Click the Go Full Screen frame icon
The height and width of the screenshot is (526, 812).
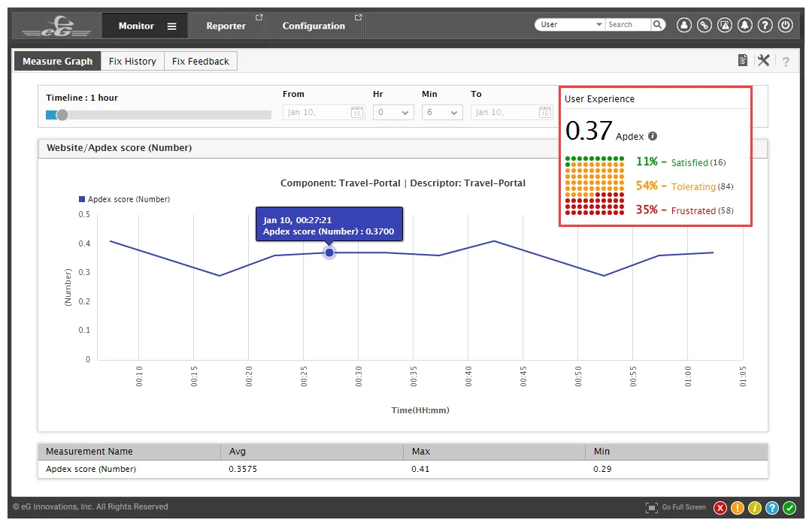tap(651, 507)
